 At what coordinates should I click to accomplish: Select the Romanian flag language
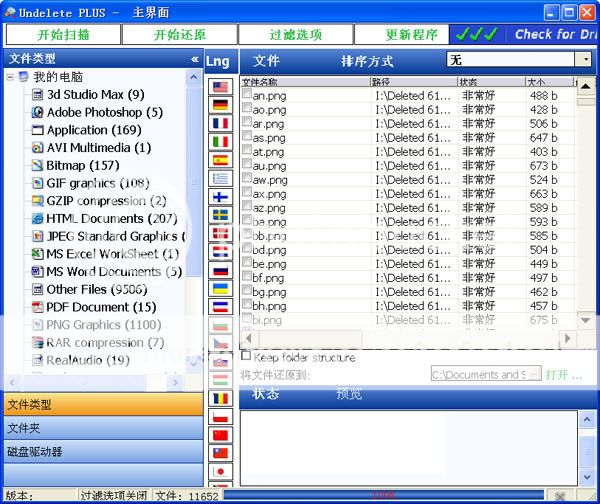coord(220,398)
